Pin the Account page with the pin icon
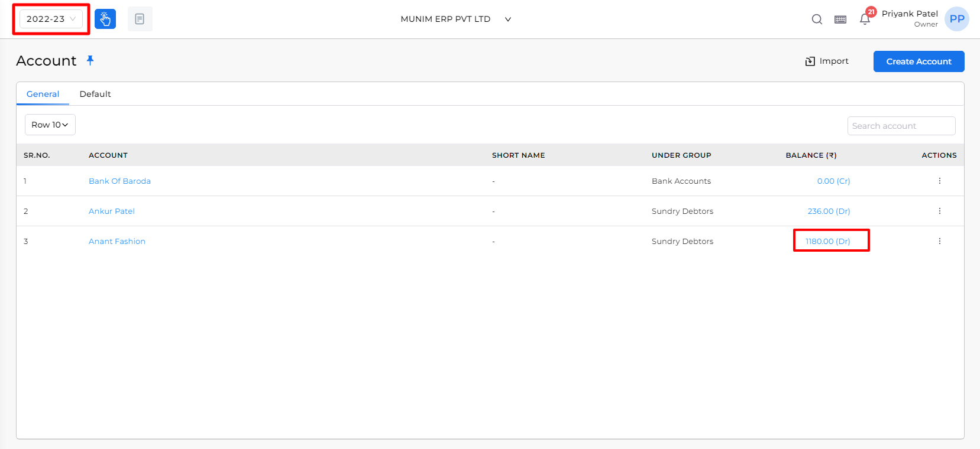 point(90,60)
